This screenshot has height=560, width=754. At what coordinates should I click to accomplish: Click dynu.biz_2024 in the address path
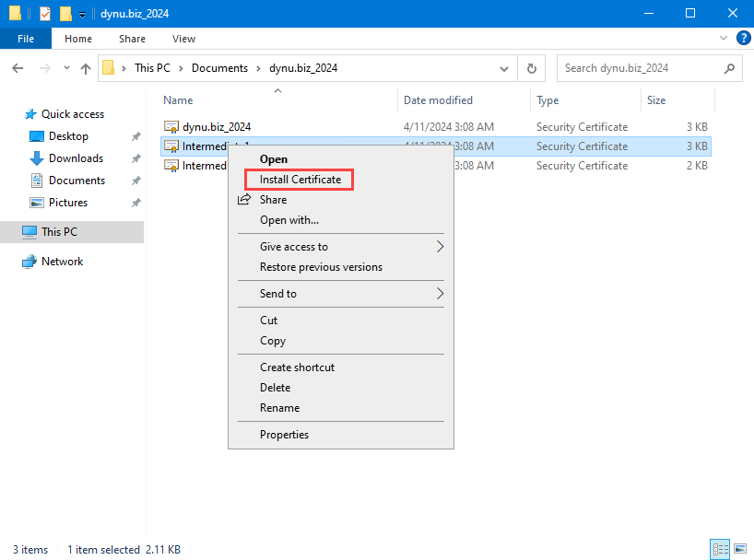pos(303,68)
